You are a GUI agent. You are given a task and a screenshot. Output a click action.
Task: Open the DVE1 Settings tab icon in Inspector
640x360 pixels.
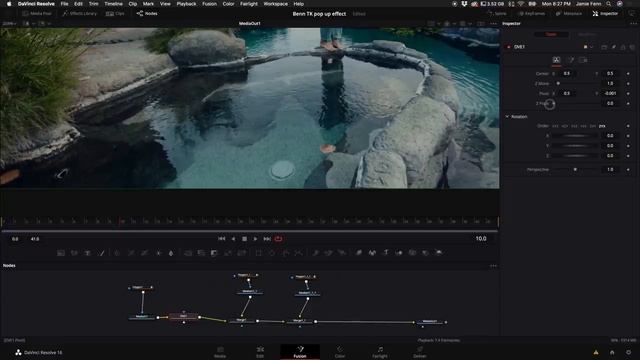point(584,60)
